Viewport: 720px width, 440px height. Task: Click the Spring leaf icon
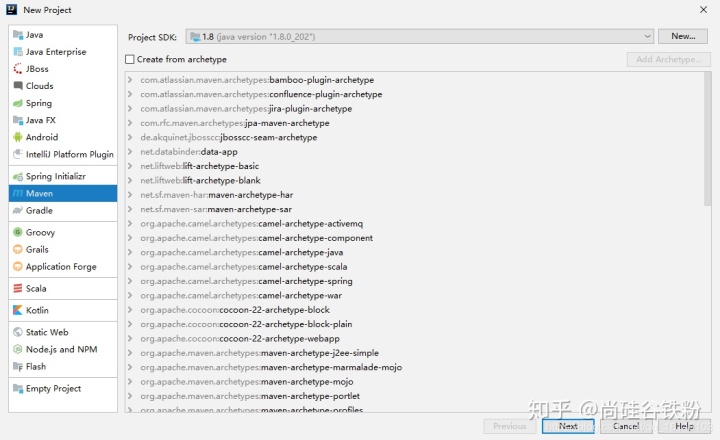click(18, 103)
